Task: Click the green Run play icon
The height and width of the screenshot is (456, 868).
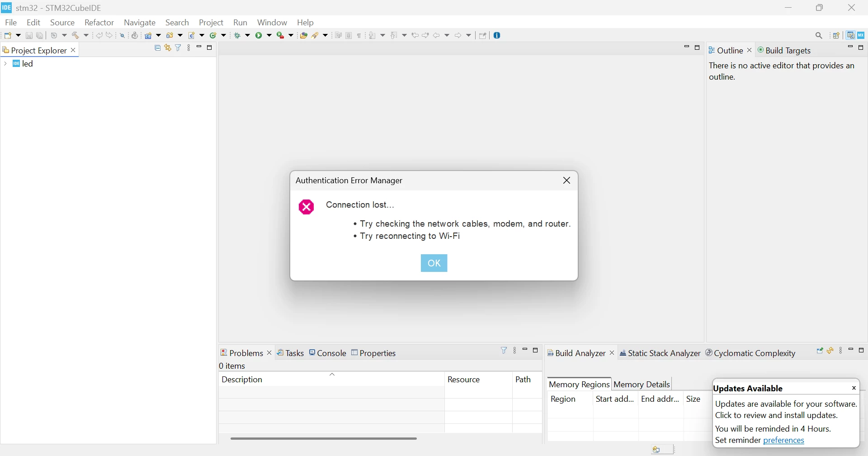Action: [x=259, y=35]
